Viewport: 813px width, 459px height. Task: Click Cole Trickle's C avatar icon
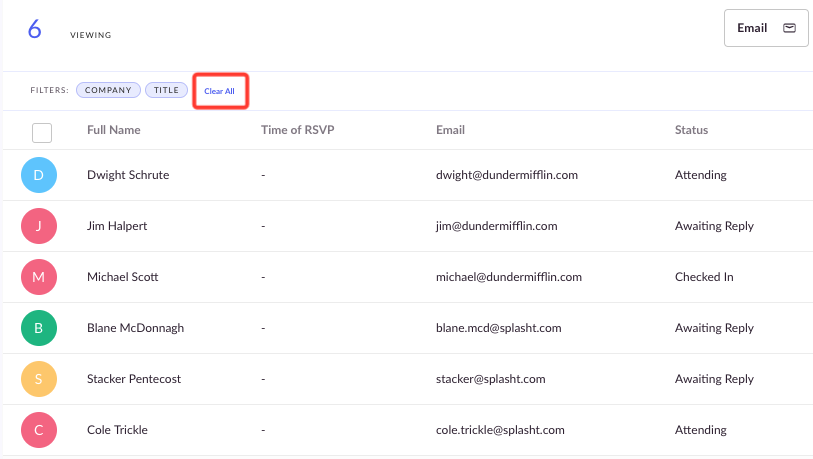39,430
